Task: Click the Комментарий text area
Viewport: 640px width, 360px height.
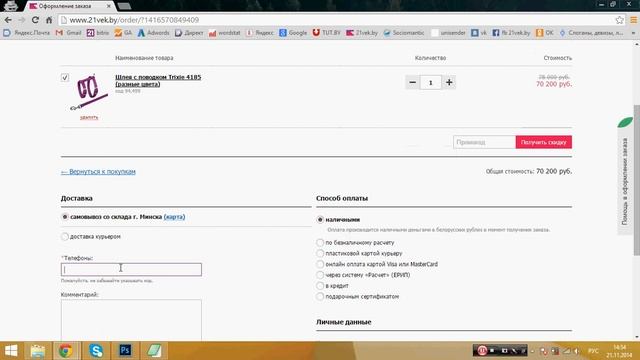Action: pos(131,320)
